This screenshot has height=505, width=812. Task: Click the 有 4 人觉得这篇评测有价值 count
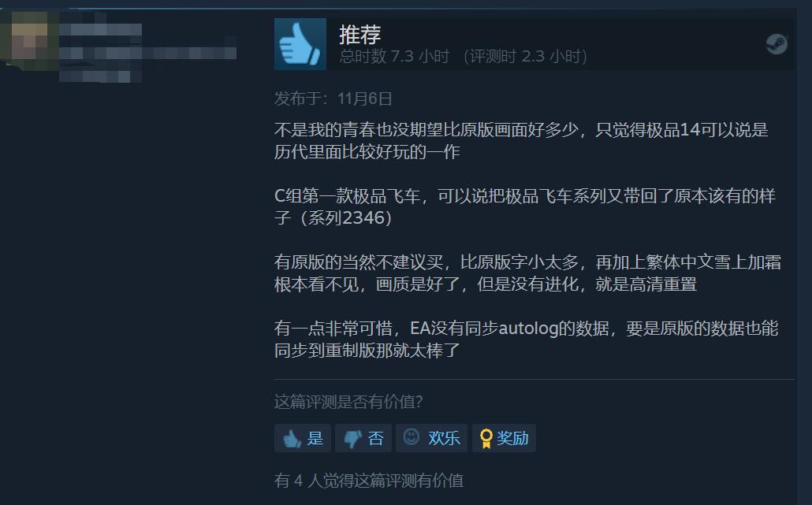pyautogui.click(x=369, y=481)
